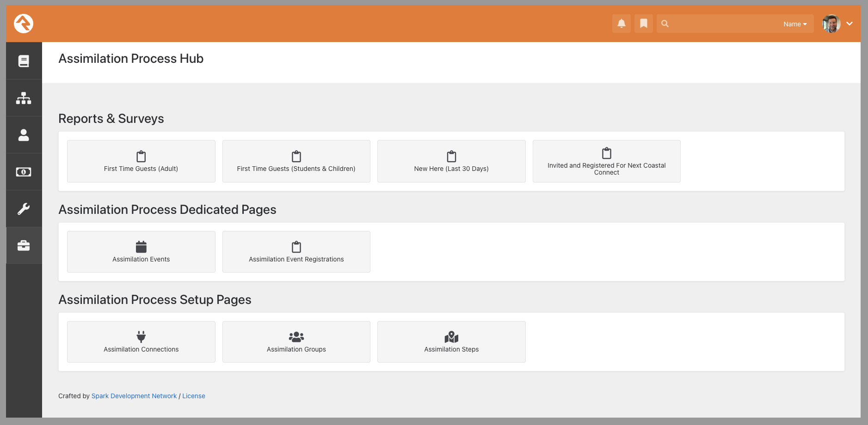Open the org chart sidebar icon
This screenshot has height=425, width=868.
click(24, 98)
